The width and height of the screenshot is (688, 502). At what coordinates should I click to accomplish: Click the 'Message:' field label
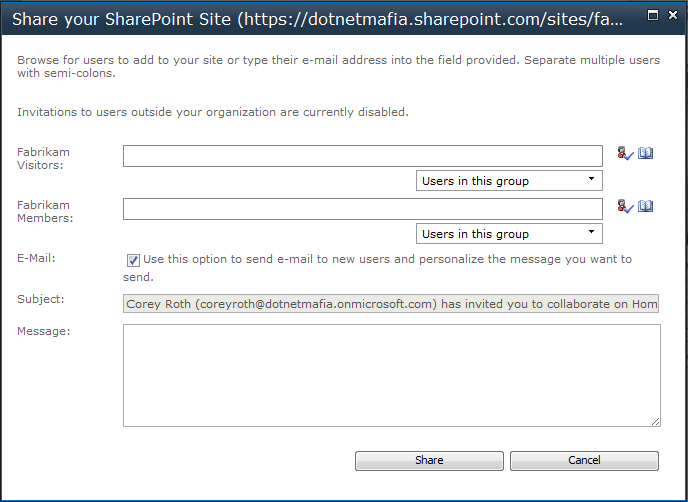point(43,331)
